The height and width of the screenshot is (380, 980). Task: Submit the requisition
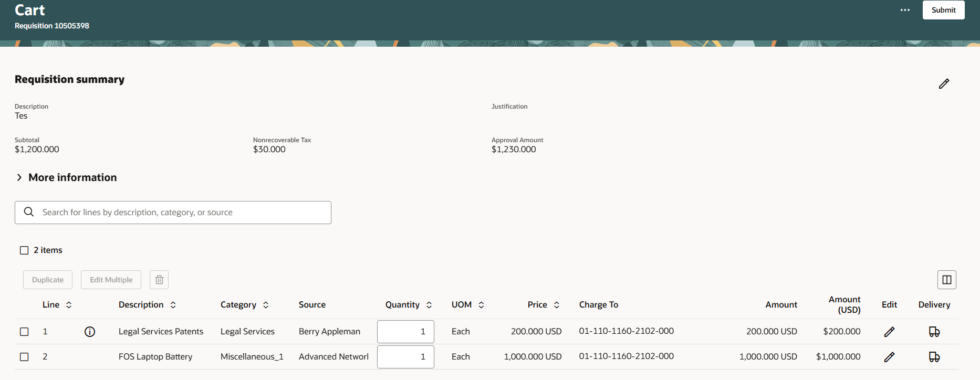point(943,10)
